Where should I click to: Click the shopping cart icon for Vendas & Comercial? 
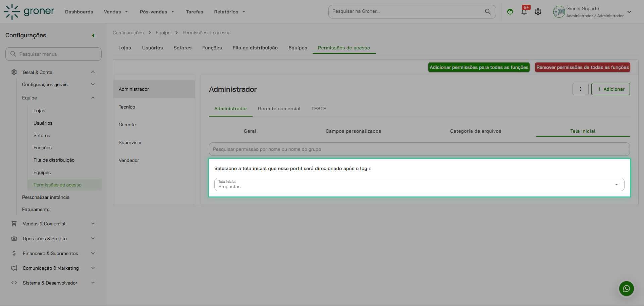click(14, 223)
